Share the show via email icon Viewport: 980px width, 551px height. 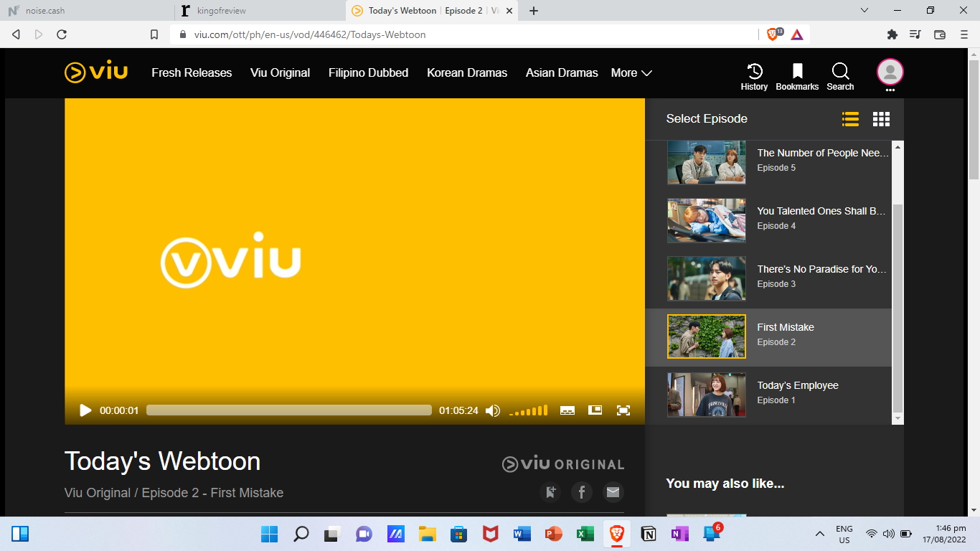(x=613, y=492)
